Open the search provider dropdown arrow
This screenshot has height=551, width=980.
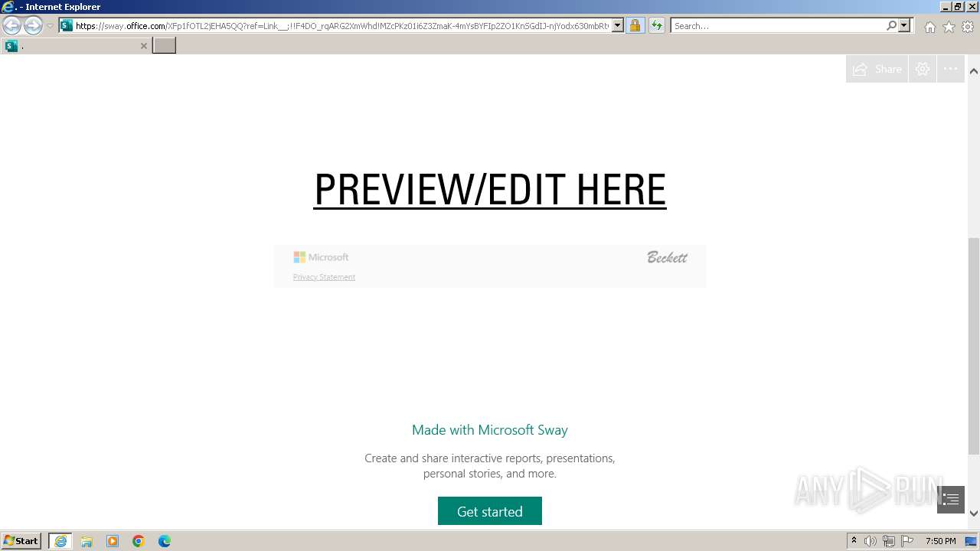point(904,26)
